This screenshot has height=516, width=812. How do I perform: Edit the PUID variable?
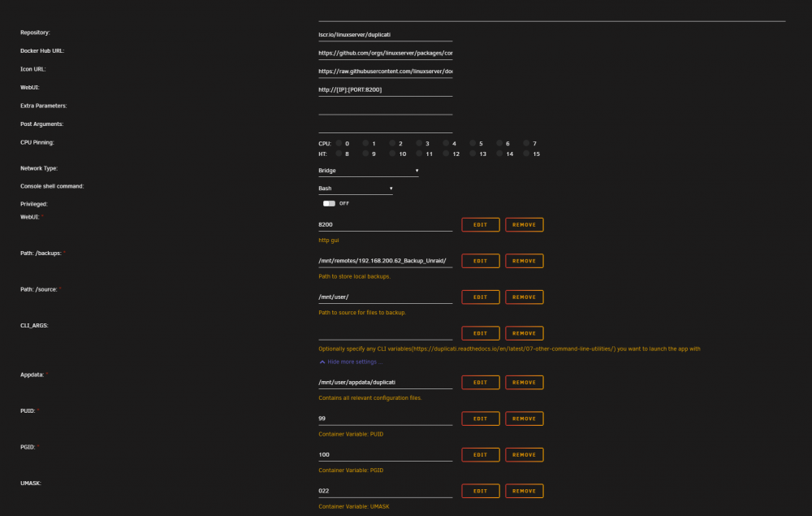(481, 418)
